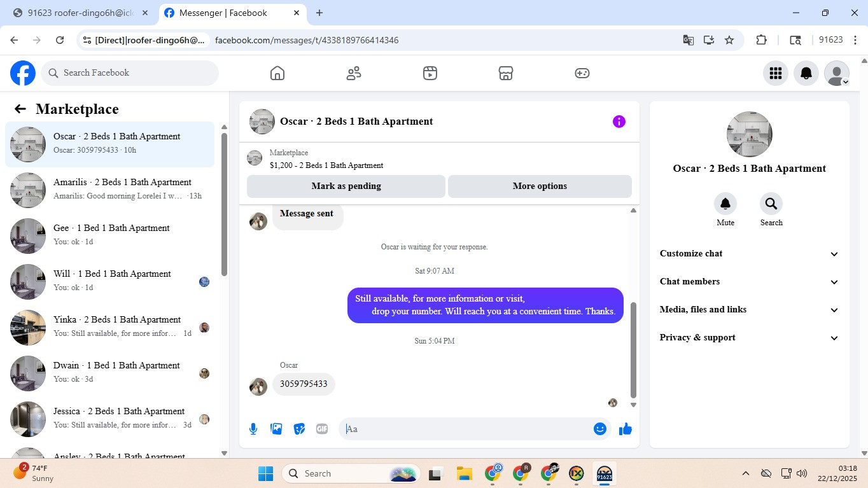This screenshot has height=488, width=868.
Task: Open the 03:18 clock and date
Action: 839,473
